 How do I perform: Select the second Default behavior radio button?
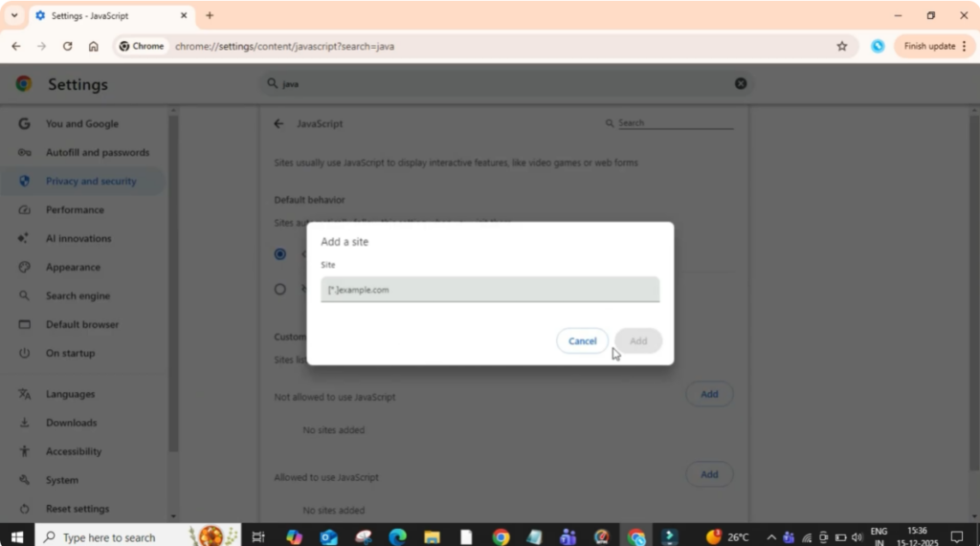point(280,289)
